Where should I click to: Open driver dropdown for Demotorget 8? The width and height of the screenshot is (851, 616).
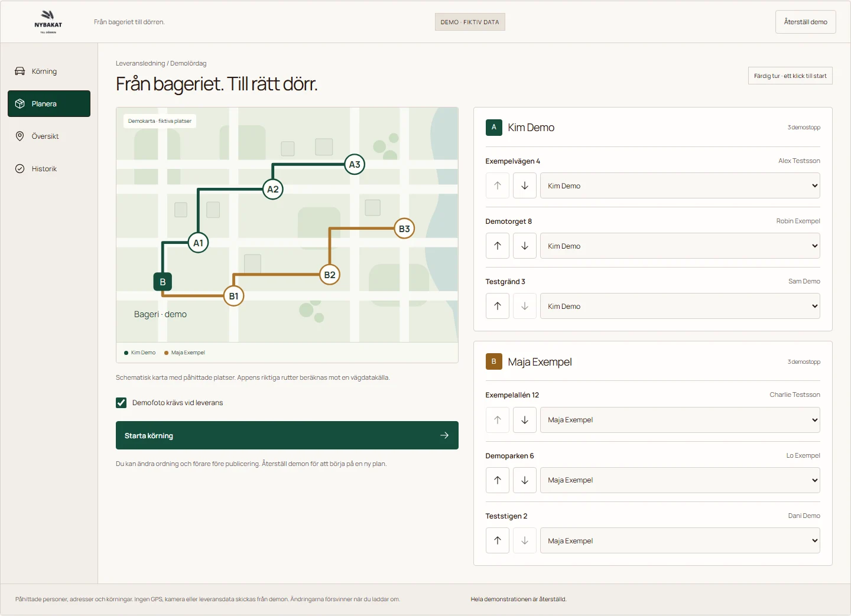coord(680,246)
